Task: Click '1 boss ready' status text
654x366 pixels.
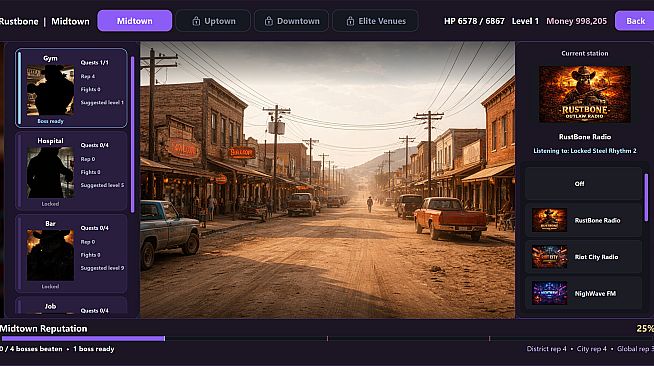Action: 94,349
